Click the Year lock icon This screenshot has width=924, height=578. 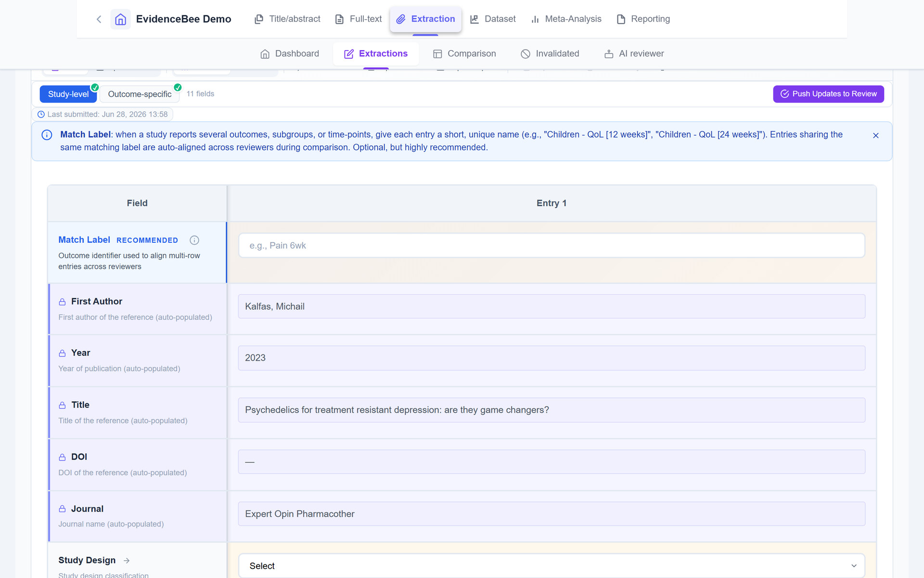pos(62,353)
